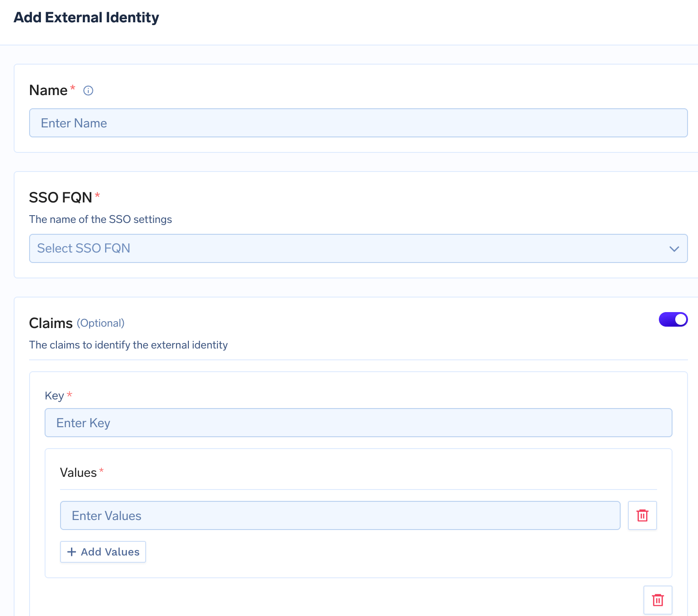Image resolution: width=698 pixels, height=616 pixels.
Task: Choose an SSO FQN from the combo box
Action: click(358, 248)
